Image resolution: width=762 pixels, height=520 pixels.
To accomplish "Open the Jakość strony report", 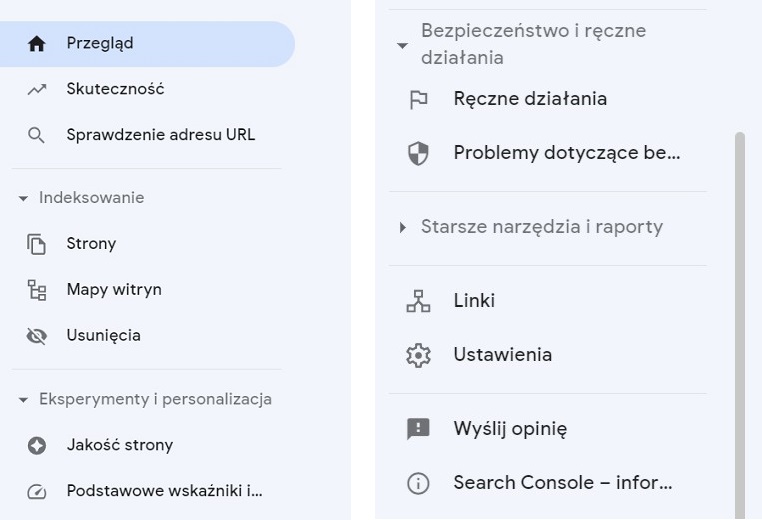I will coord(119,445).
